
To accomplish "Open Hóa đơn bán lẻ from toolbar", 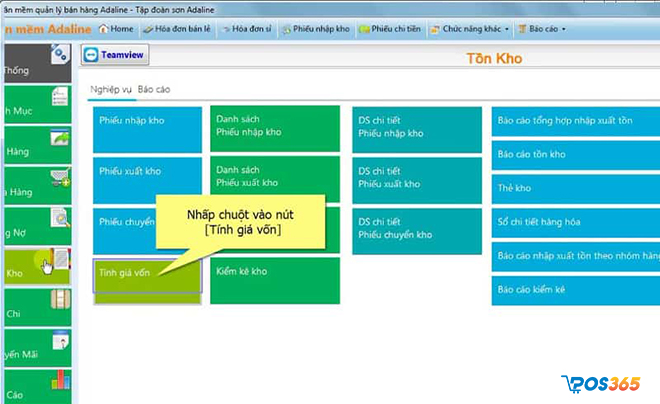I will pos(175,29).
